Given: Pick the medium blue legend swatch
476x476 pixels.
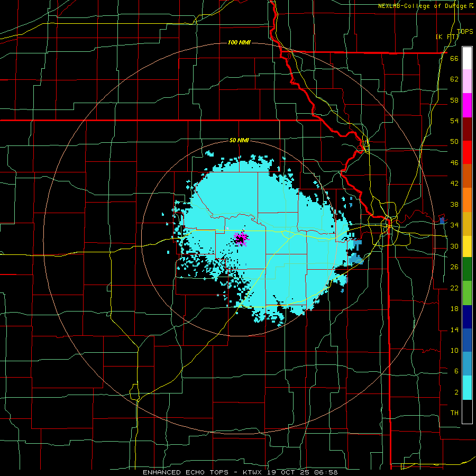Looking at the screenshot, I should coord(467,340).
